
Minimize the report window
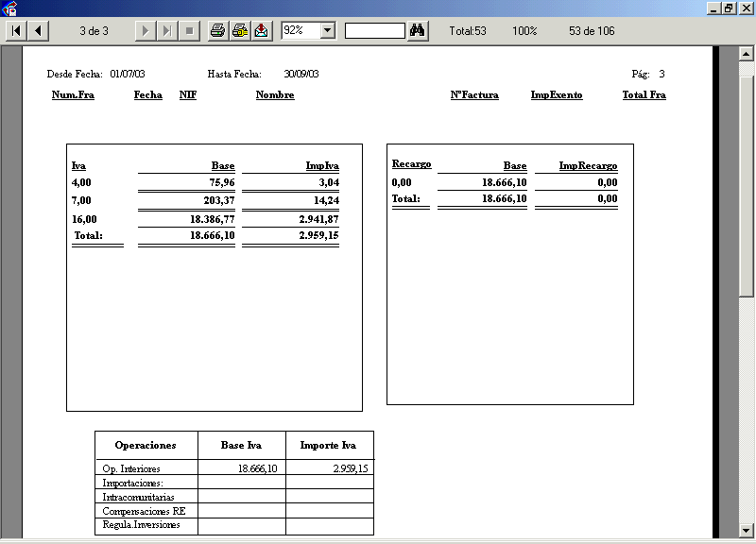pos(713,8)
